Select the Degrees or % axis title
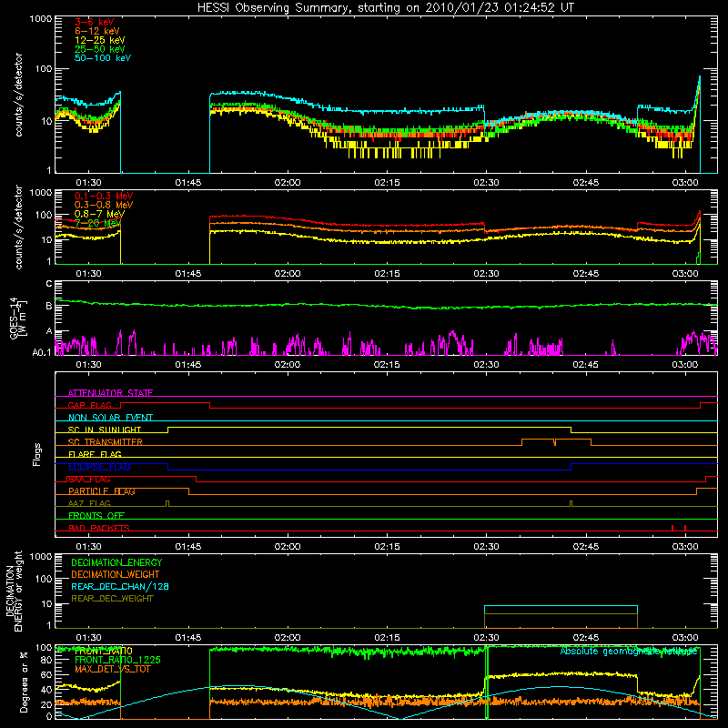This screenshot has width=728, height=728. 24,682
